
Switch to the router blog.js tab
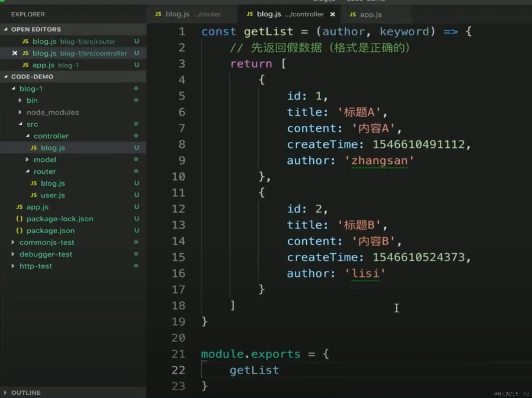pyautogui.click(x=177, y=14)
